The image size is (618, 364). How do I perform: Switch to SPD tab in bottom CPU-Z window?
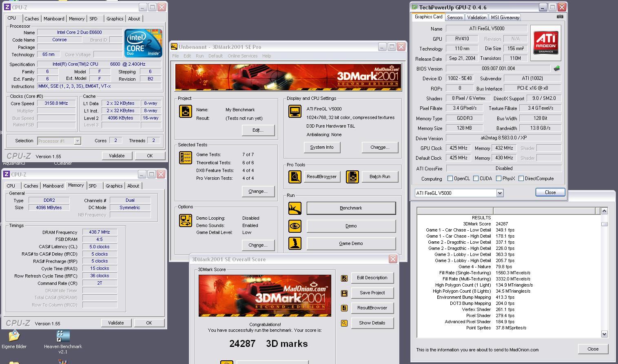pyautogui.click(x=93, y=186)
